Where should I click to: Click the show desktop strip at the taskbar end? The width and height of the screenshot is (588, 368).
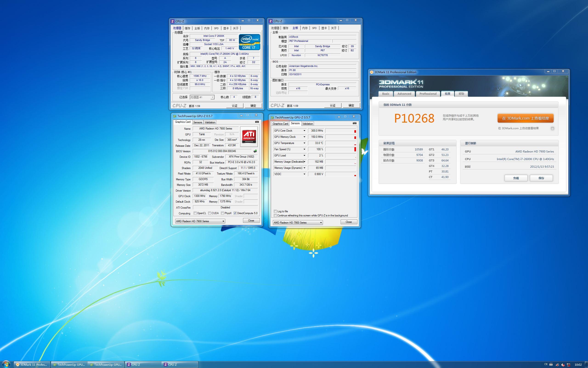click(x=586, y=364)
